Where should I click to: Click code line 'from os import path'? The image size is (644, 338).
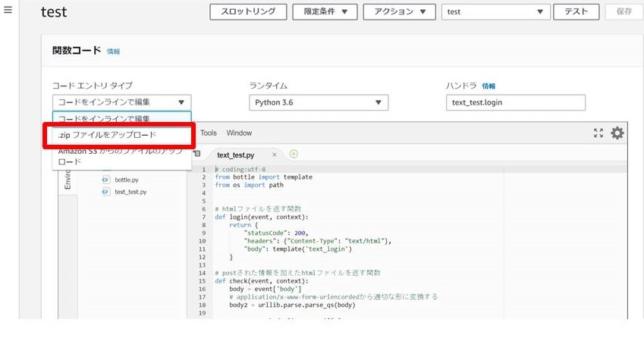click(x=249, y=185)
